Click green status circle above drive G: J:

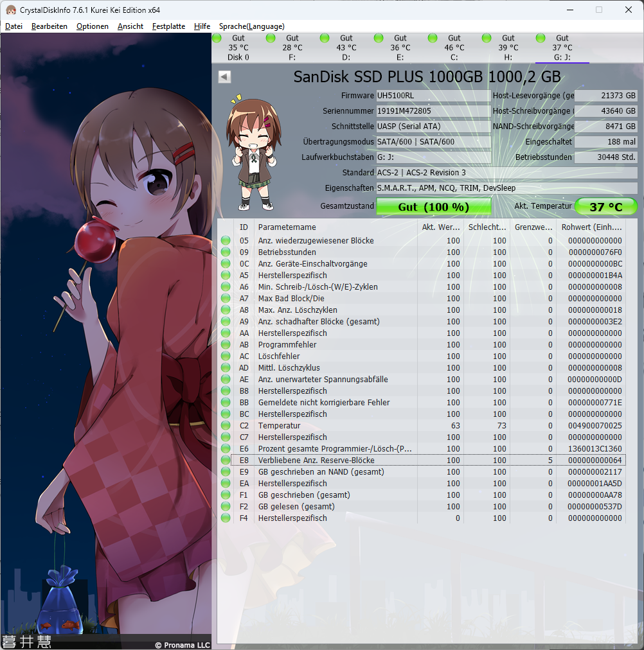point(541,38)
